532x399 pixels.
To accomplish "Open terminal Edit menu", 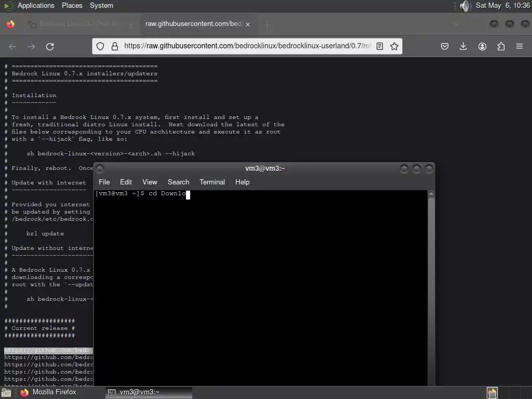I will (x=126, y=182).
